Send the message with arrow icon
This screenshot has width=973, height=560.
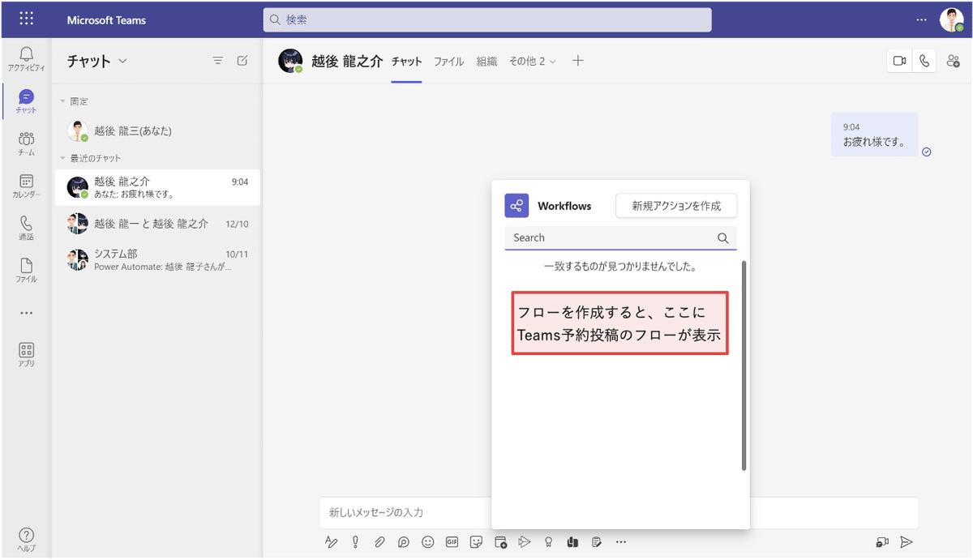tap(907, 542)
